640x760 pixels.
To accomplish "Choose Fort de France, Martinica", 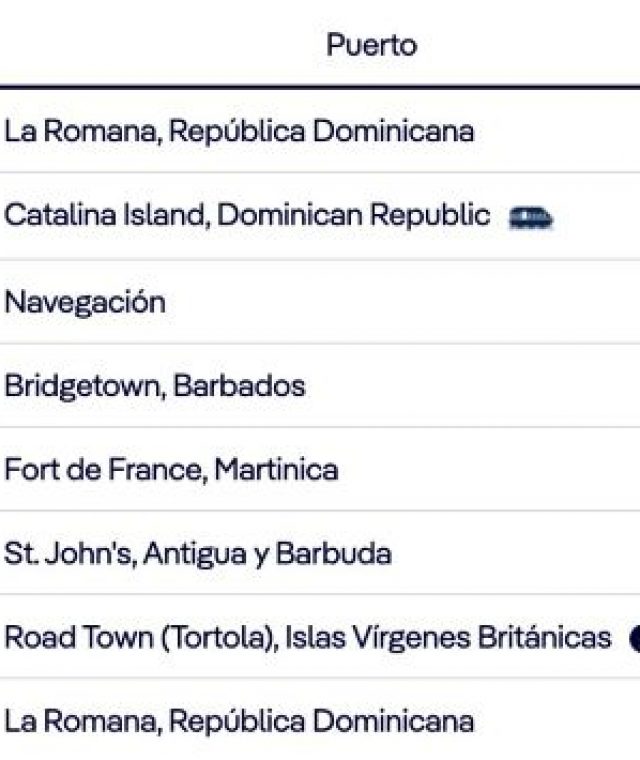I will click(x=171, y=470).
